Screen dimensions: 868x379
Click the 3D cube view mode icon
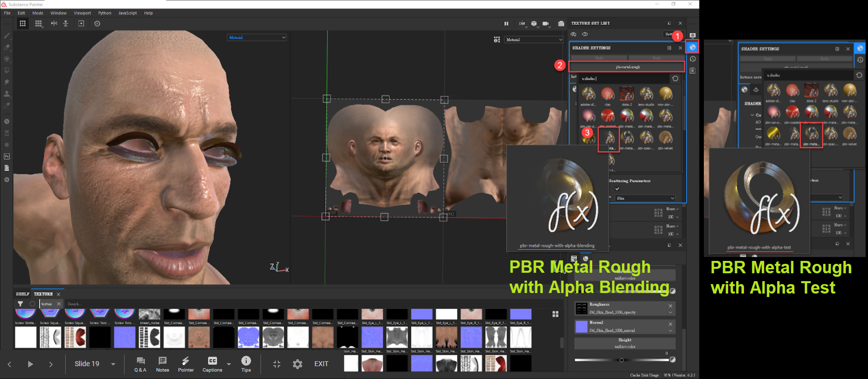pyautogui.click(x=534, y=23)
